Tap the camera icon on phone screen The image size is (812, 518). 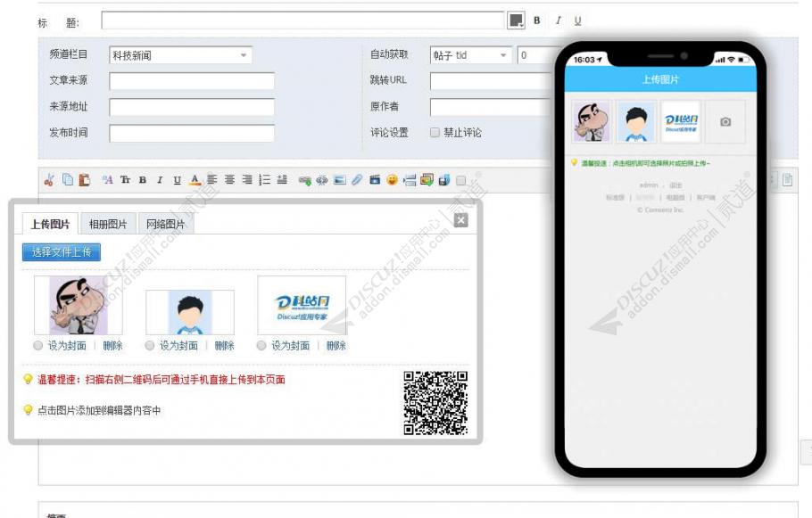(725, 121)
